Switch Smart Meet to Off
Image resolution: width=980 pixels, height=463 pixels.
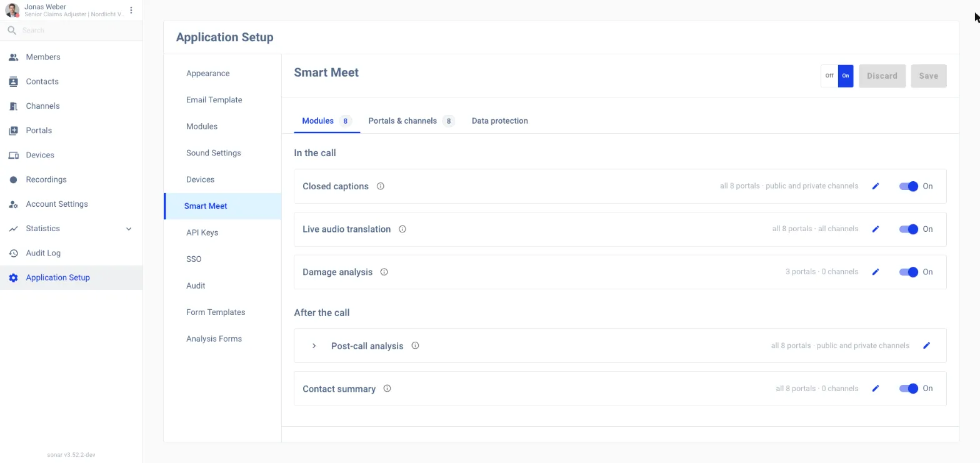point(829,76)
